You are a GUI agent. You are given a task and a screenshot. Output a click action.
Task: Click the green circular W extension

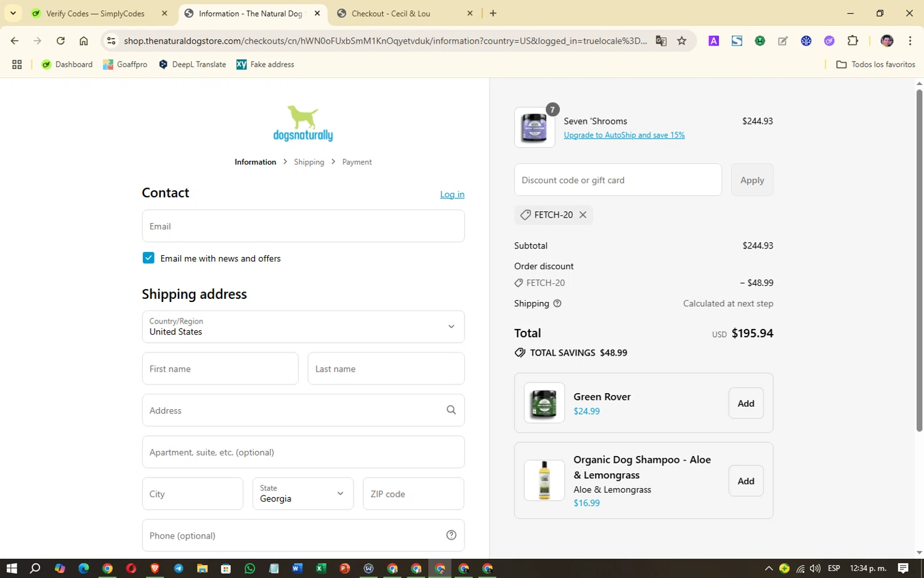[760, 41]
